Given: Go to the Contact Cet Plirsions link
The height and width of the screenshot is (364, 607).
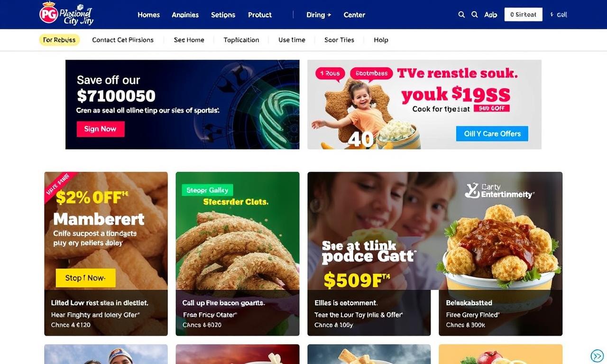Looking at the screenshot, I should tap(123, 40).
